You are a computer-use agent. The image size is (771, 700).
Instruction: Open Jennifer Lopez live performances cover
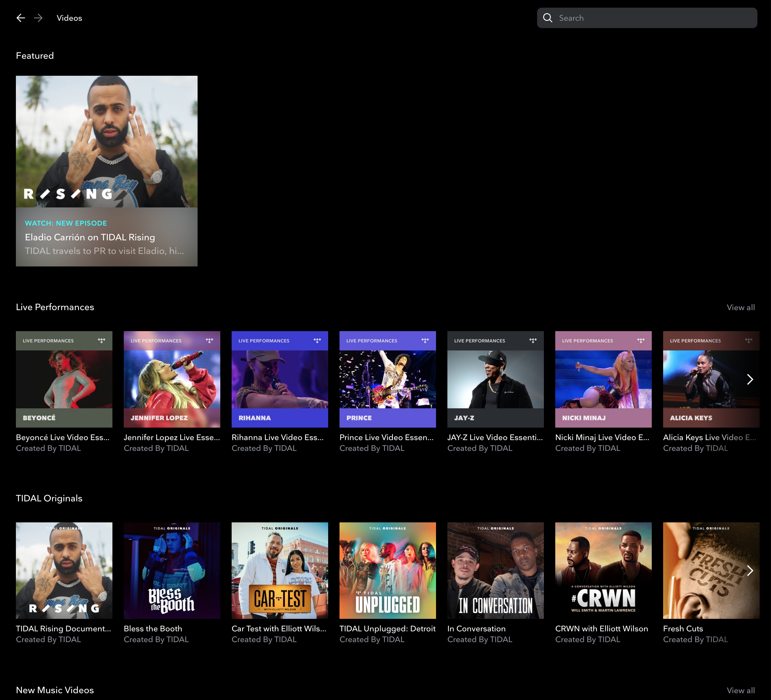[x=172, y=379]
